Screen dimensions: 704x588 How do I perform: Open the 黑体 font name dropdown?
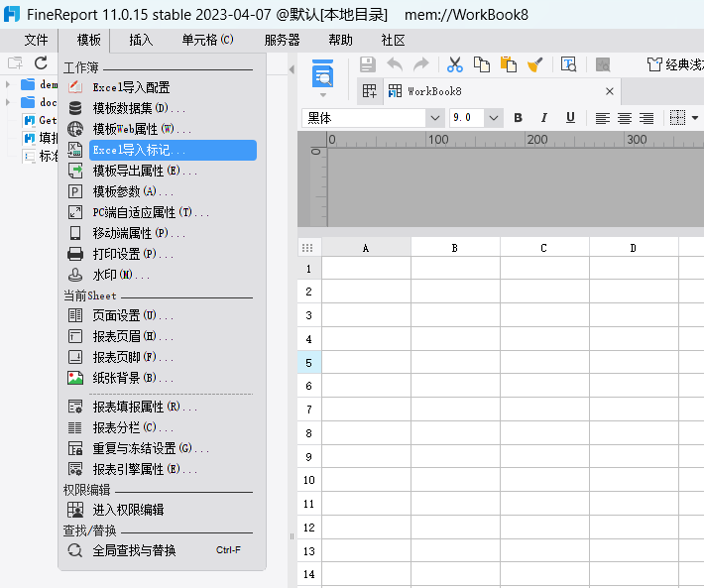click(x=434, y=118)
